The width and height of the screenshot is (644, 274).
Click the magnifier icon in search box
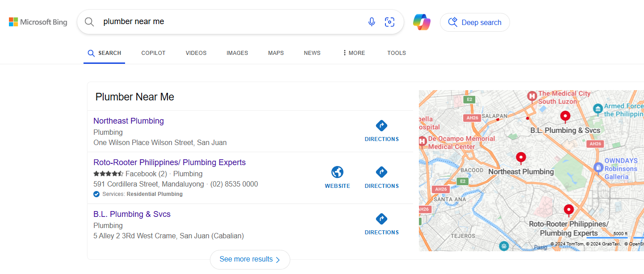pos(89,22)
